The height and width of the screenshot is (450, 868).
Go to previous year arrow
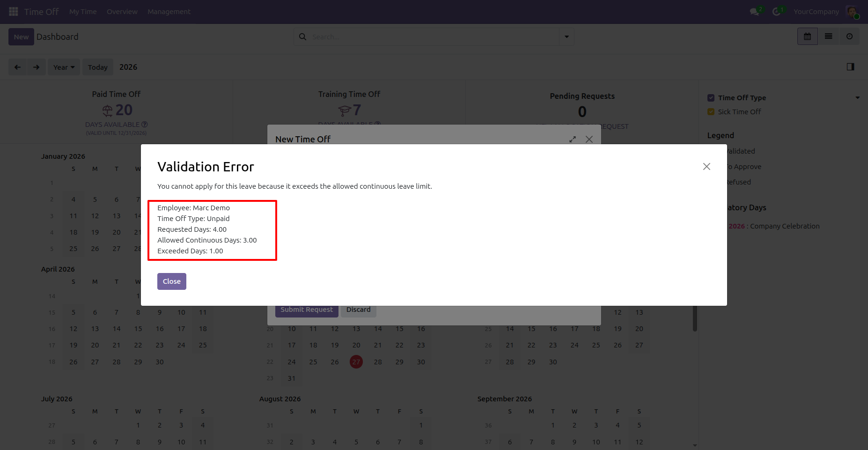pyautogui.click(x=18, y=67)
